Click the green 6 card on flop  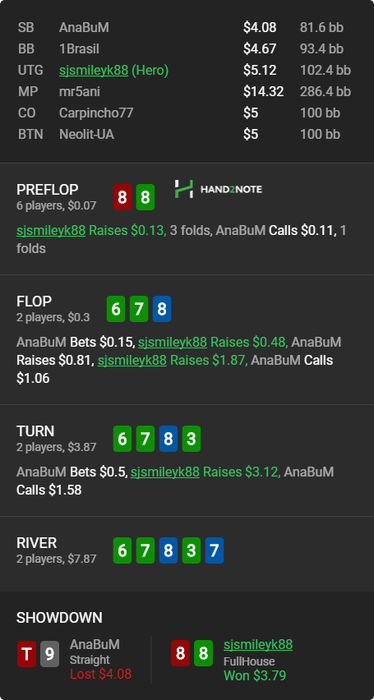[x=116, y=308]
